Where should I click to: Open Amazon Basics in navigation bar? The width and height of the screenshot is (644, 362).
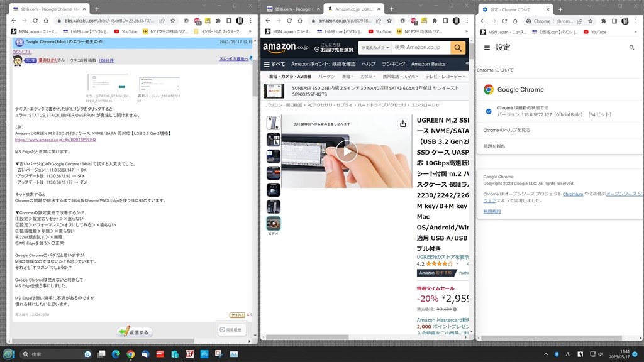428,64
